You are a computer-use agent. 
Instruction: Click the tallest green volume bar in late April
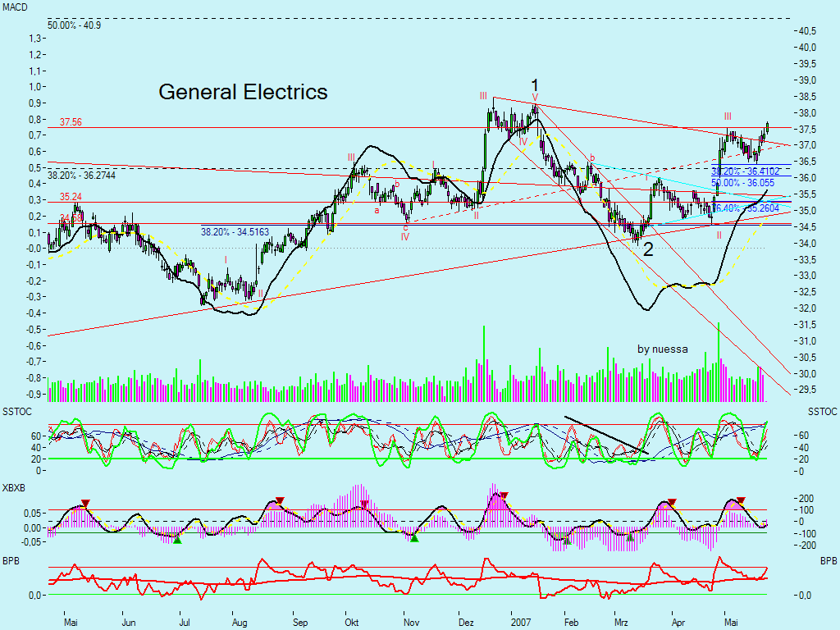[719, 345]
